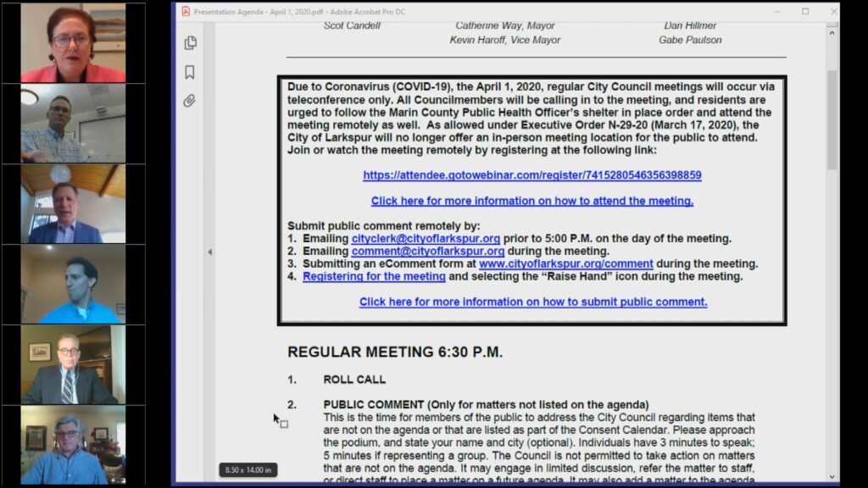
Task: Click the text Submit public comment remotely by:
Action: (x=384, y=225)
